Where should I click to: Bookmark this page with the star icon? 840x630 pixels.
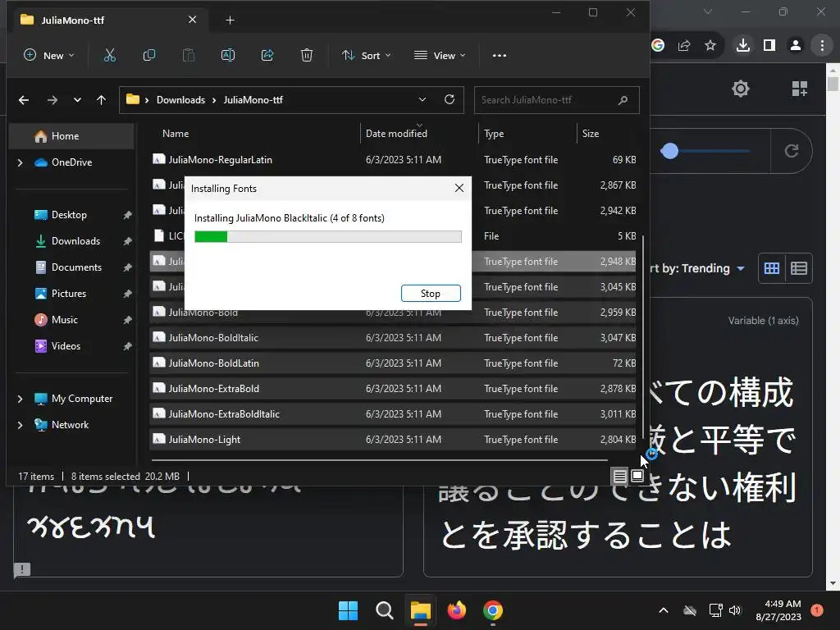(x=710, y=46)
